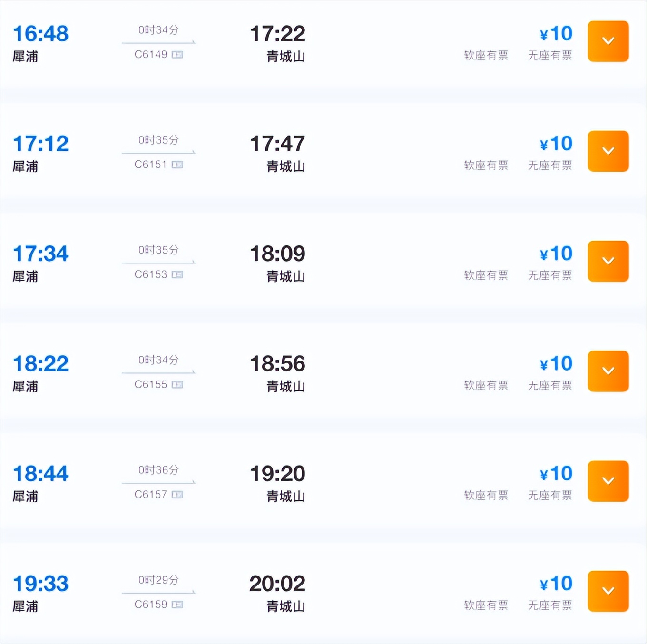
Task: Open the ID card icon beside C6159
Action: tap(177, 605)
